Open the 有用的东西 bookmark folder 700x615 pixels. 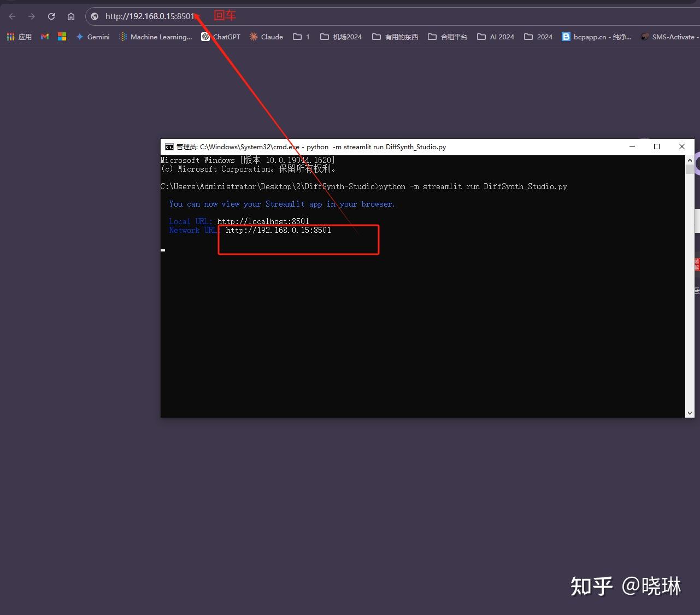(395, 37)
